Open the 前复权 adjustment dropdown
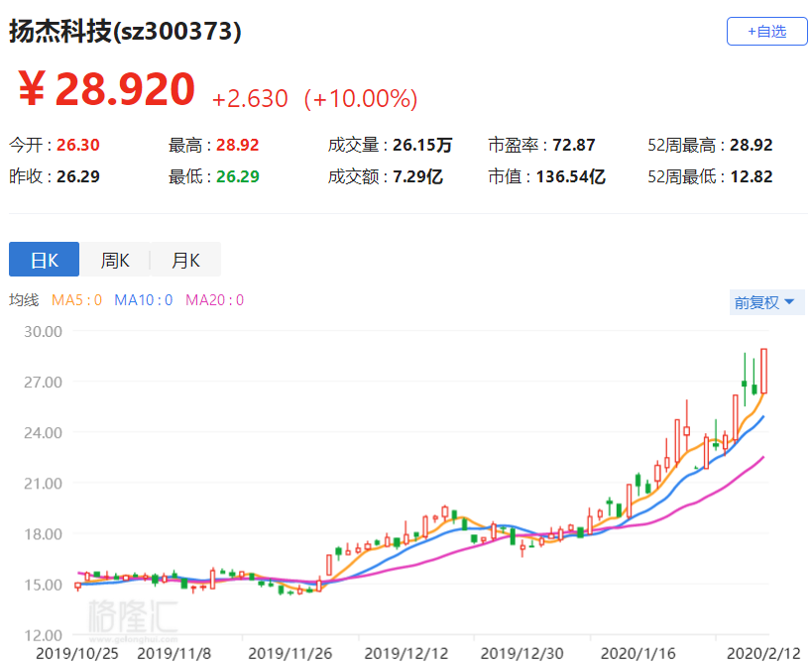The image size is (812, 664). click(767, 302)
